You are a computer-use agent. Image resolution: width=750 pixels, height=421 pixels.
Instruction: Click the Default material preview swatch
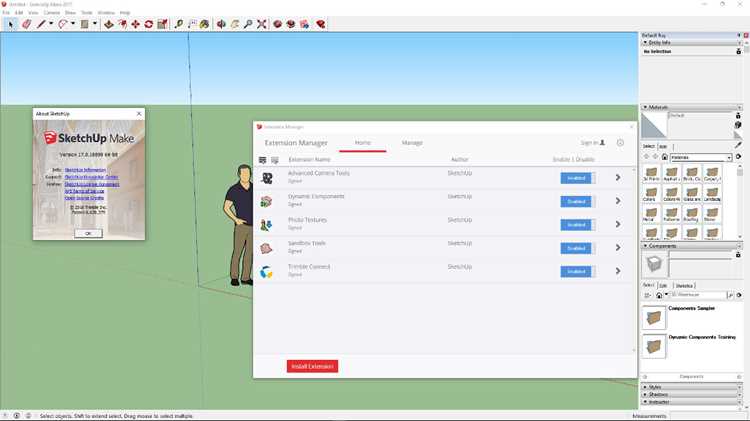653,126
